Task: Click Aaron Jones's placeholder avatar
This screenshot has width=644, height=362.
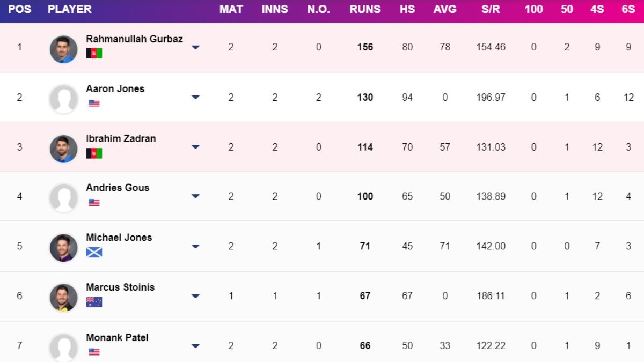Action: pos(64,99)
